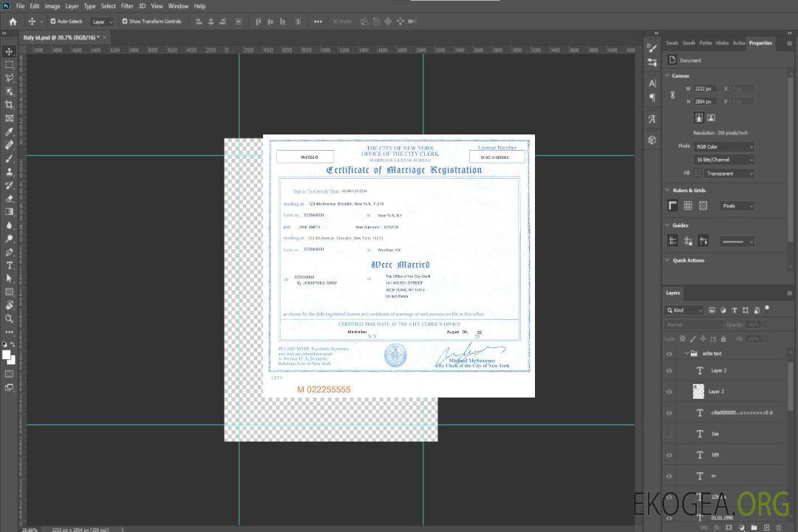Image resolution: width=798 pixels, height=532 pixels.
Task: Open the Image menu
Action: click(x=52, y=6)
